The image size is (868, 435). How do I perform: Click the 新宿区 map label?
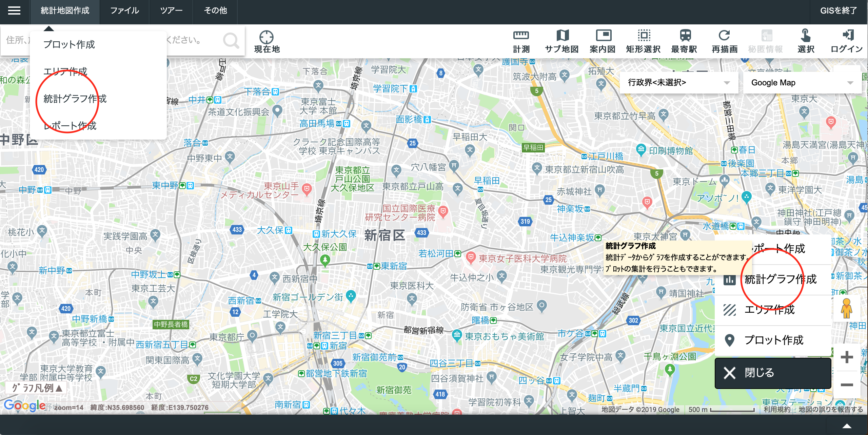pyautogui.click(x=384, y=235)
